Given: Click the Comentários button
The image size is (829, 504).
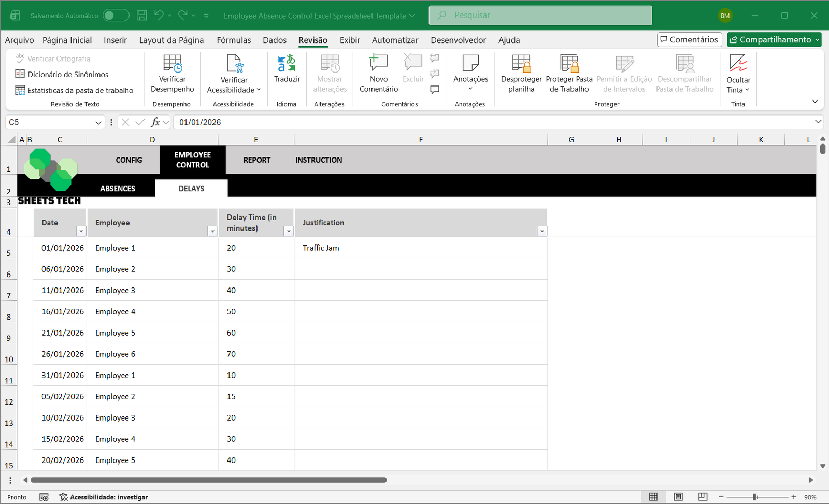Looking at the screenshot, I should [x=689, y=40].
